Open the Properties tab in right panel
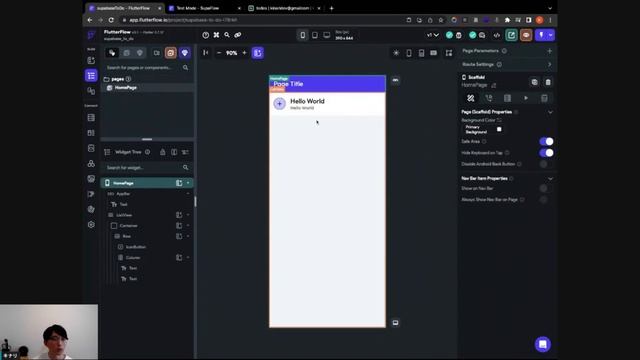 click(471, 98)
